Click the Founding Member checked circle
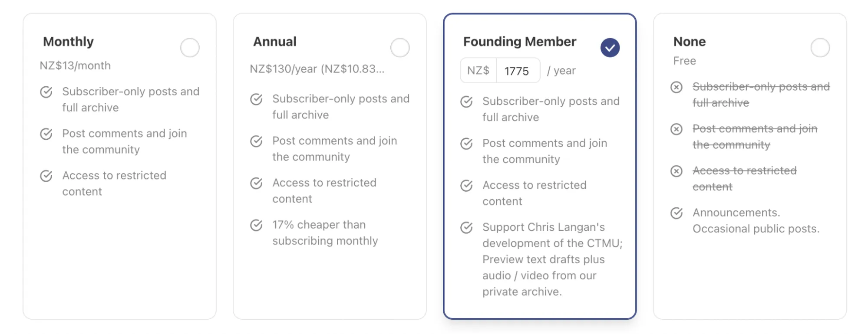Screen dimensions: 868x334 point(610,48)
